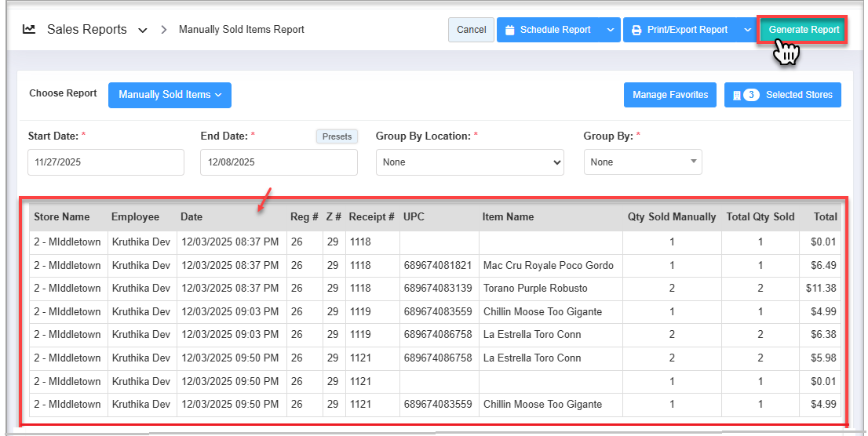This screenshot has width=868, height=436.
Task: Open the Schedule Report dropdown arrow
Action: click(x=611, y=30)
